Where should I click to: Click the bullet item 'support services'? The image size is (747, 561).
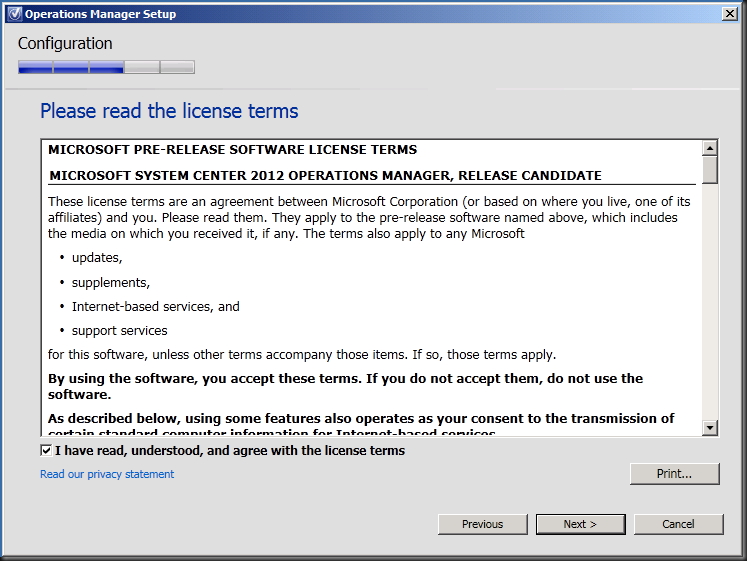(x=120, y=331)
